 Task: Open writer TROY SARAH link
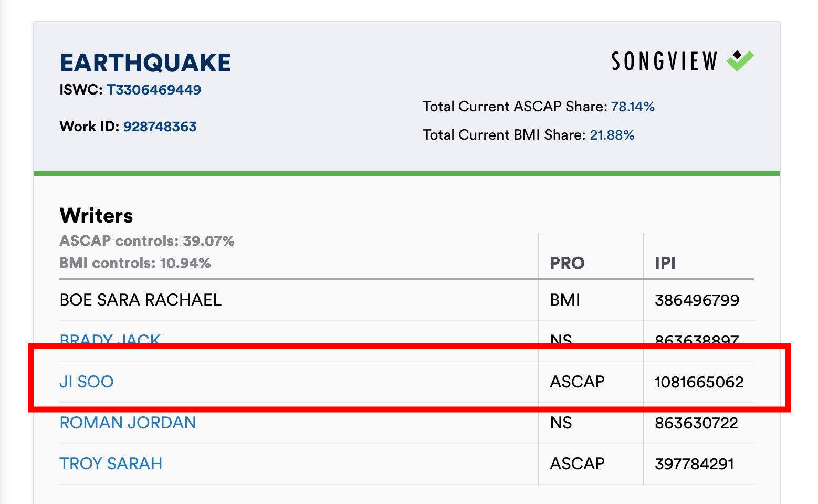pyautogui.click(x=111, y=464)
